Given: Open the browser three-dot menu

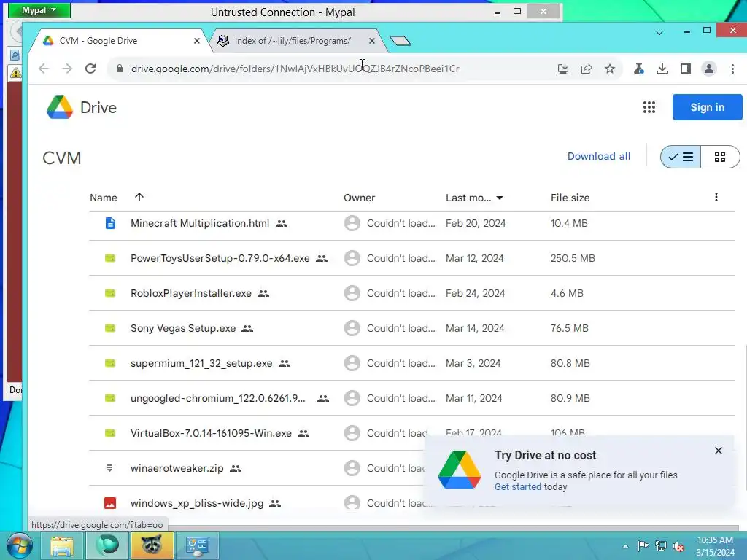Looking at the screenshot, I should click(x=732, y=69).
